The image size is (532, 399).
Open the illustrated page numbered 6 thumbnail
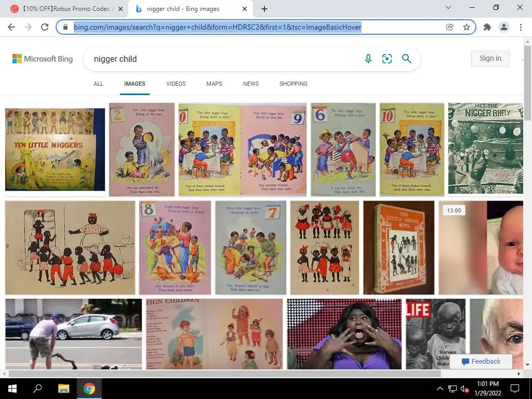[x=343, y=150]
